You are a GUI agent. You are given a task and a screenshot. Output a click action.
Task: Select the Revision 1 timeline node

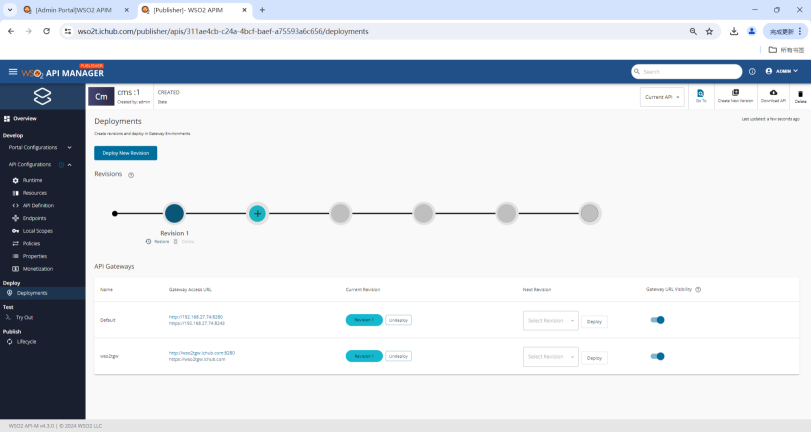174,213
